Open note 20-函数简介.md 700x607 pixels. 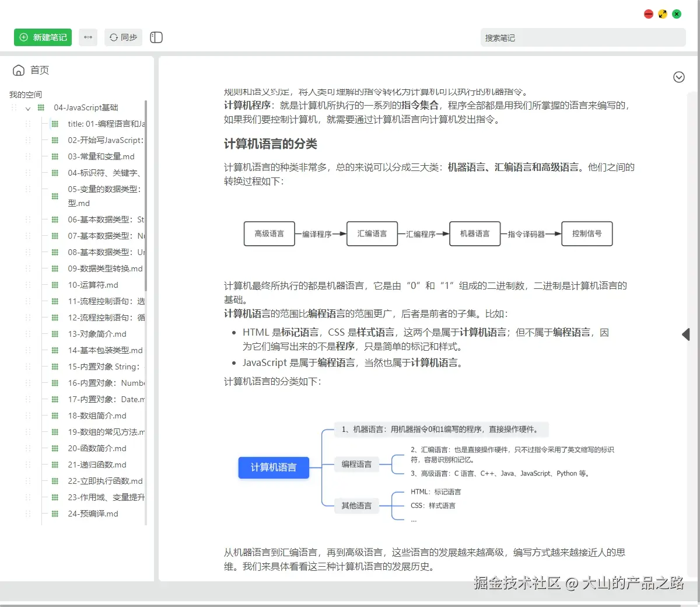tap(97, 448)
